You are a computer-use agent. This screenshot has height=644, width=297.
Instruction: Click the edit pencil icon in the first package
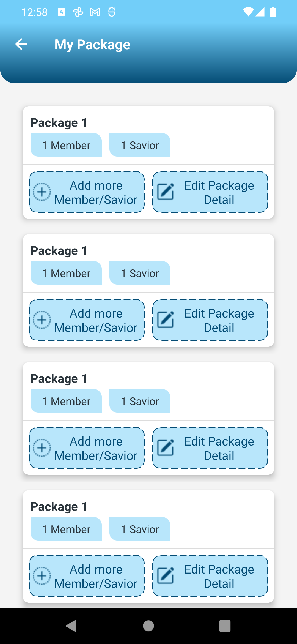click(x=166, y=192)
